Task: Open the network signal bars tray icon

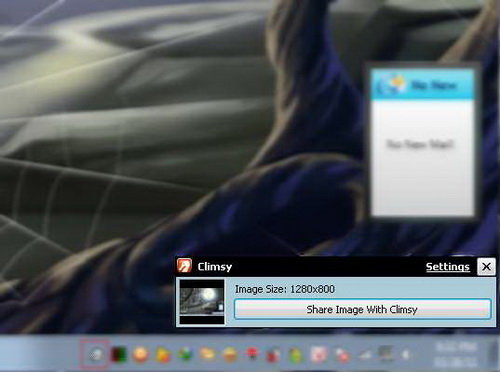Action: click(365, 355)
